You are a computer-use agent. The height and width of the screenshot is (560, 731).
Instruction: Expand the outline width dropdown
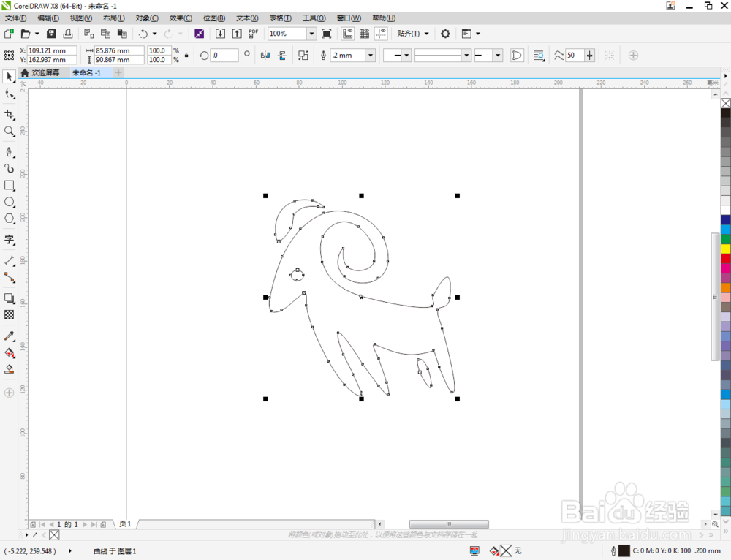click(x=371, y=56)
